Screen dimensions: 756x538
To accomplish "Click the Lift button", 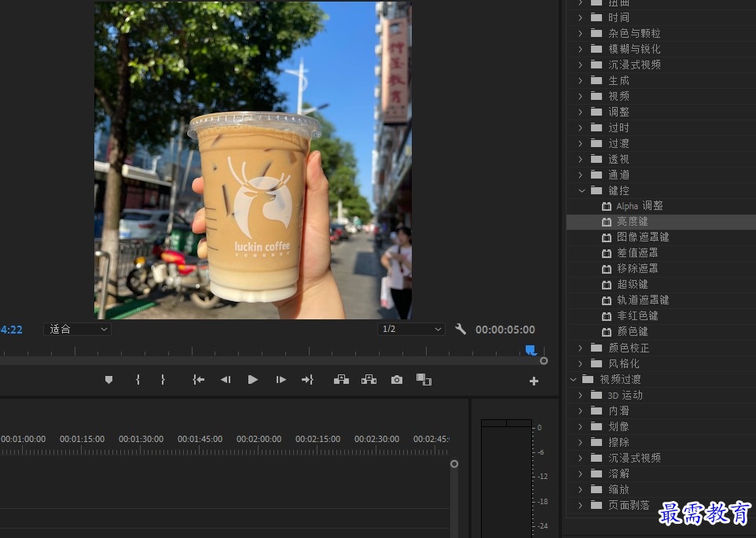I will tap(341, 380).
